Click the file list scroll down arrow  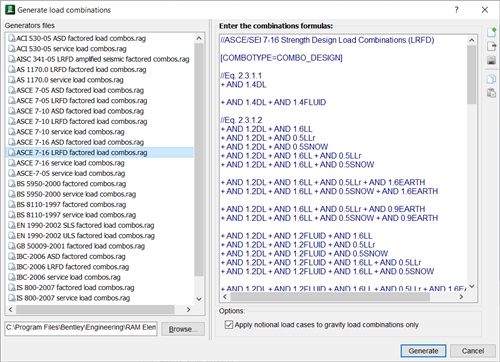pos(199,299)
